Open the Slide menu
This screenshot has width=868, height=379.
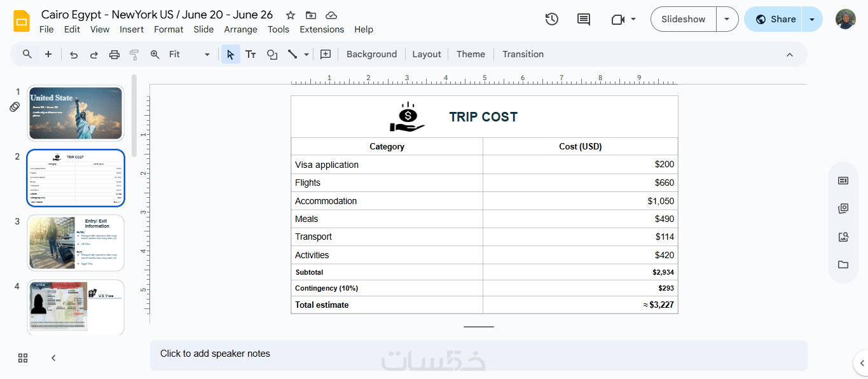[203, 29]
